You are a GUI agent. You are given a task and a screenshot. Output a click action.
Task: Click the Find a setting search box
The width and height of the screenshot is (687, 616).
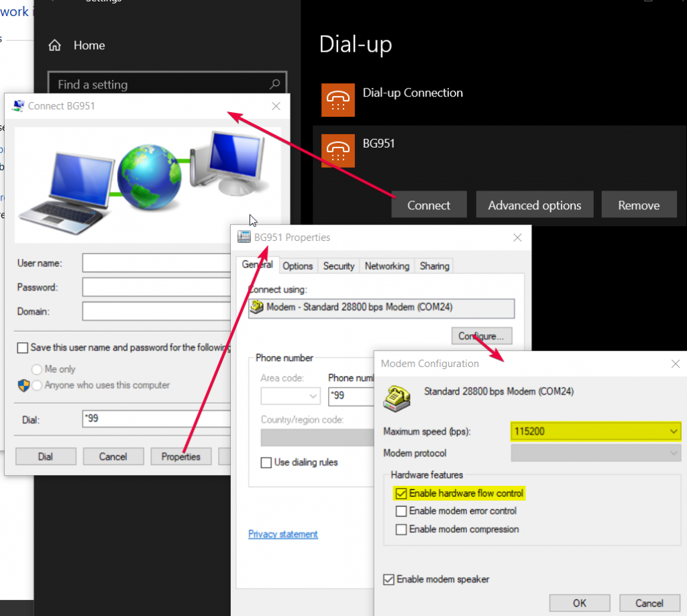point(167,84)
